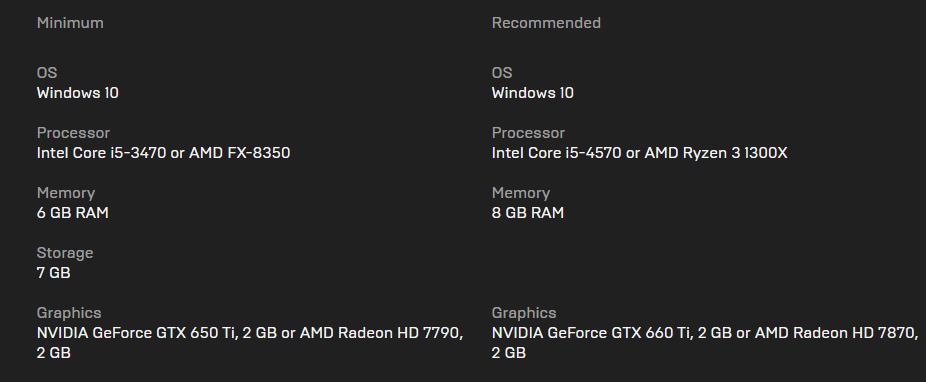926x382 pixels.
Task: Click the Minimum requirements heading
Action: pyautogui.click(x=70, y=22)
